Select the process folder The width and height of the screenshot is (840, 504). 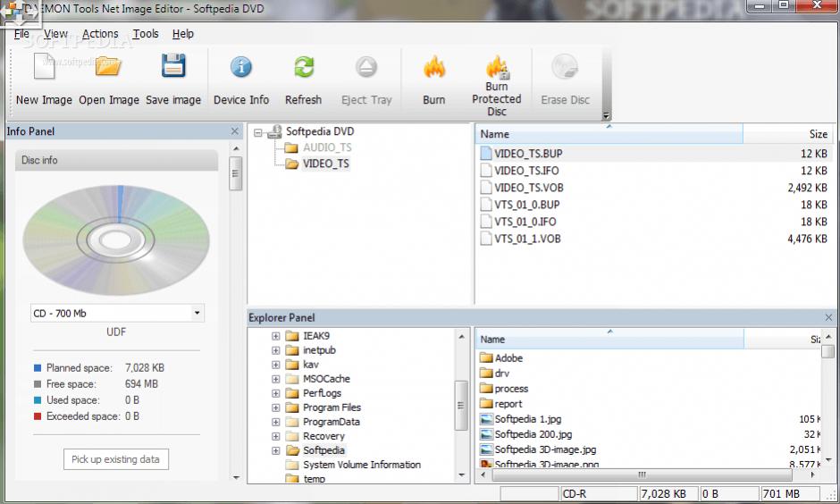(x=511, y=389)
